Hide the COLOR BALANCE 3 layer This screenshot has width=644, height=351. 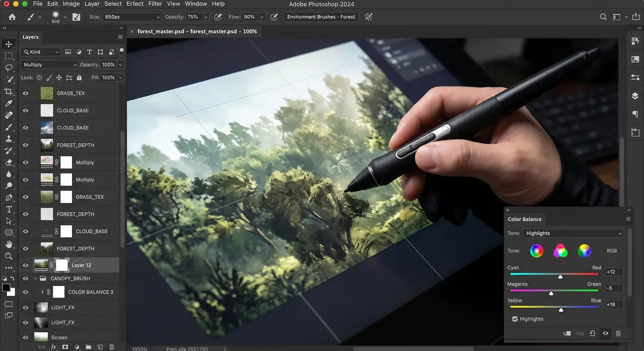pyautogui.click(x=25, y=292)
